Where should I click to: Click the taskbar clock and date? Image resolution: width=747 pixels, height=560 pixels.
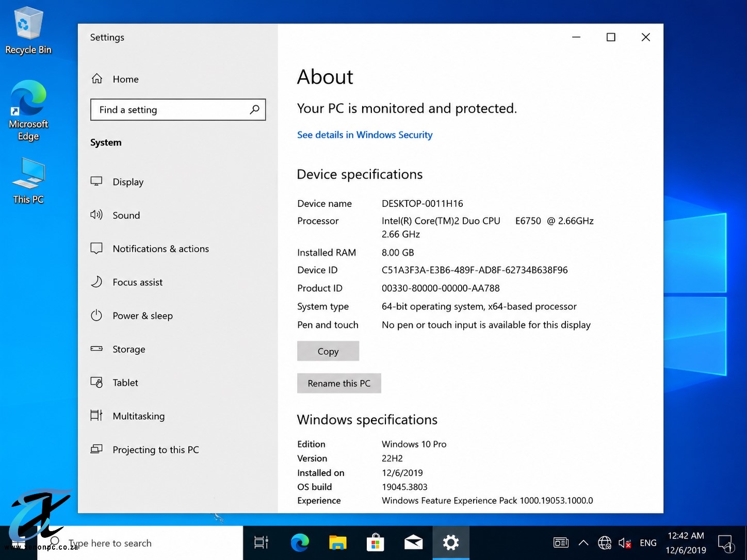[686, 543]
